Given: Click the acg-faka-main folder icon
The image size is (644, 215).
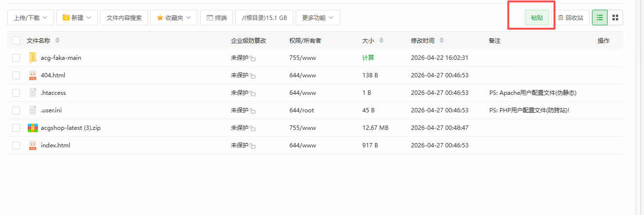Looking at the screenshot, I should click(x=33, y=58).
